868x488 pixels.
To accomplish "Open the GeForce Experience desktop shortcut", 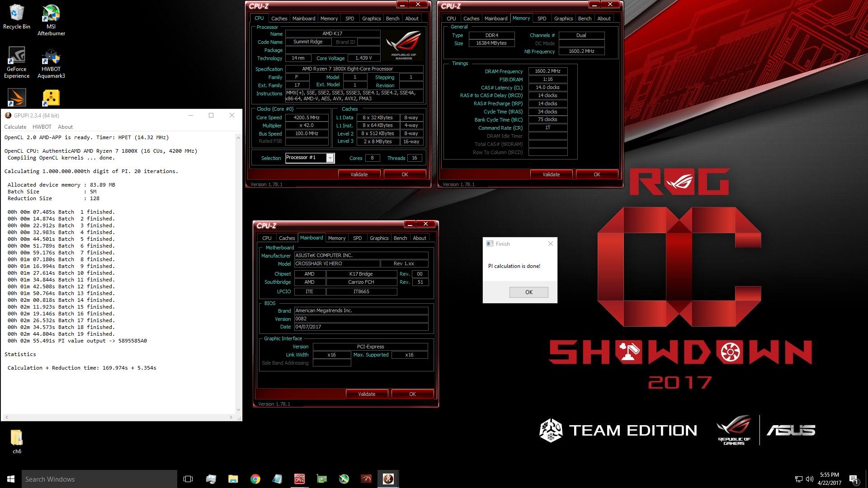I will [x=17, y=62].
